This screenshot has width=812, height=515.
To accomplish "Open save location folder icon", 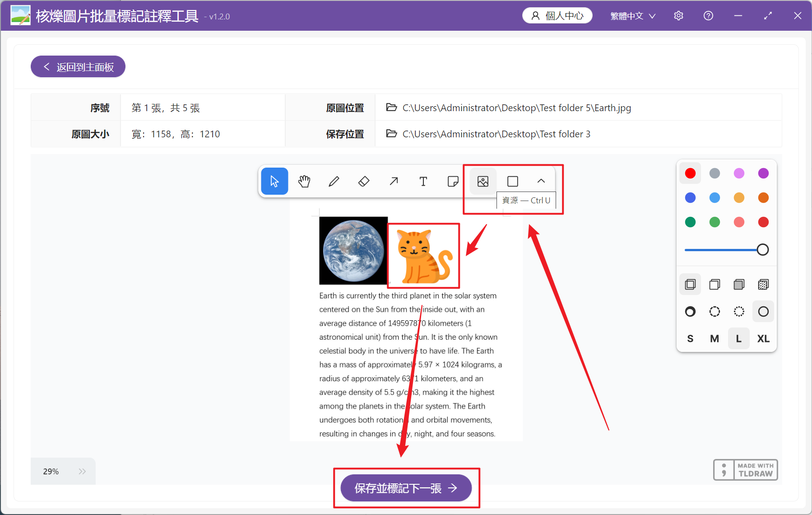I will click(391, 134).
